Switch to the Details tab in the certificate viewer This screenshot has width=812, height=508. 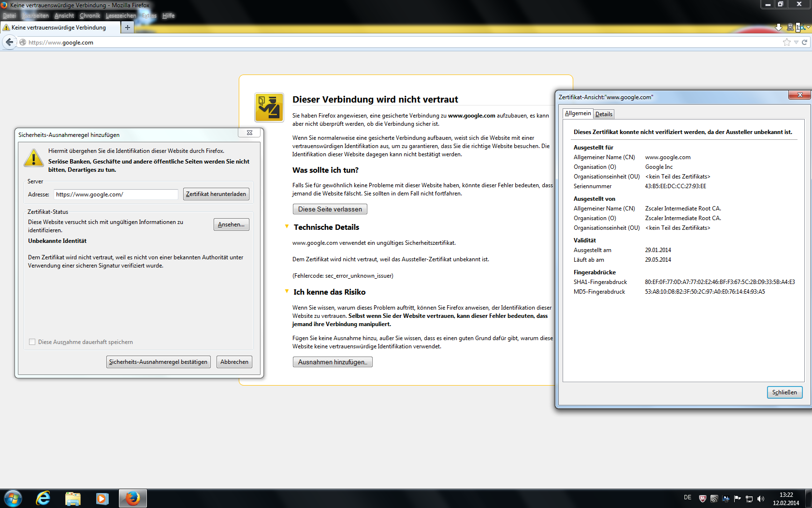coord(603,114)
